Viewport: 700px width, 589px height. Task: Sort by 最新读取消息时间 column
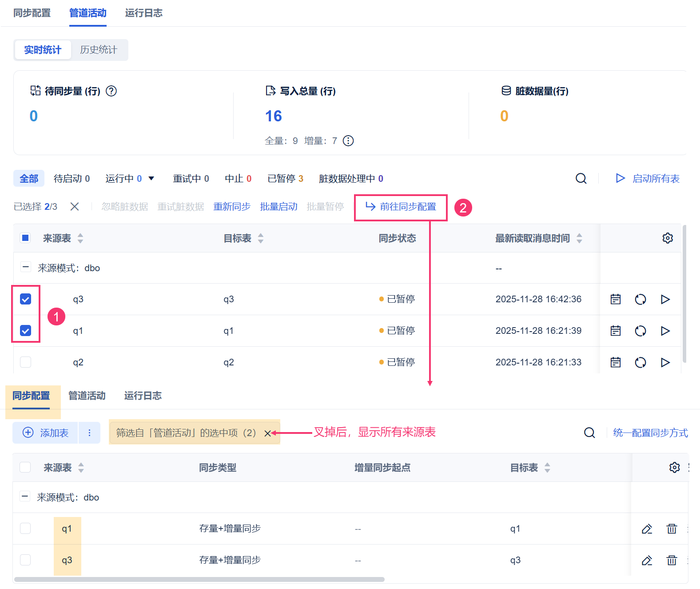point(579,238)
